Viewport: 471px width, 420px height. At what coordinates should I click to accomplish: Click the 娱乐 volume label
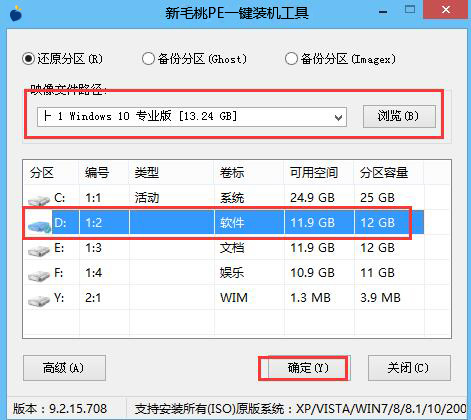[232, 273]
